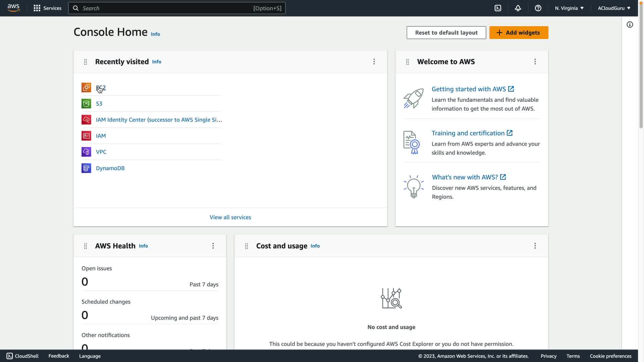Open the Services grid menu
Viewport: 644px width, 362px height.
tap(47, 8)
